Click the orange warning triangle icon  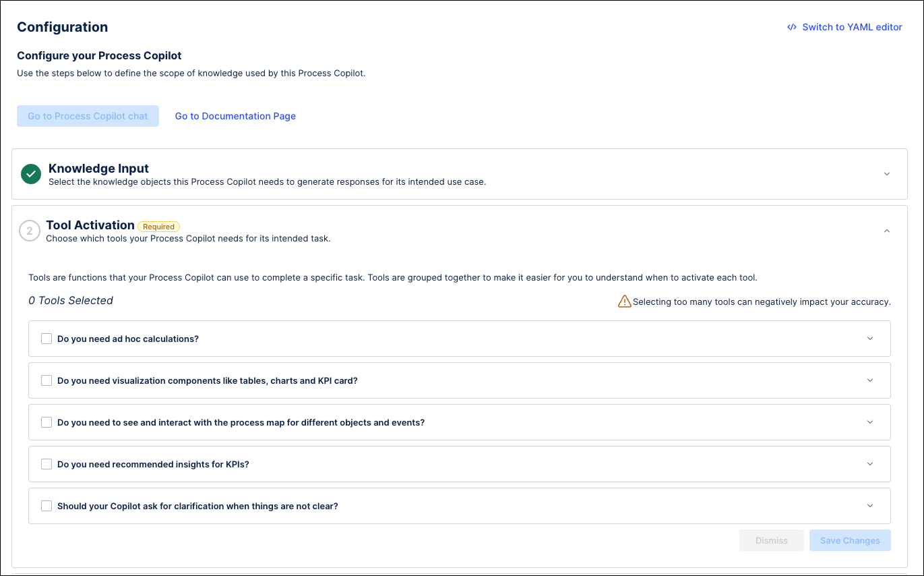click(x=625, y=301)
